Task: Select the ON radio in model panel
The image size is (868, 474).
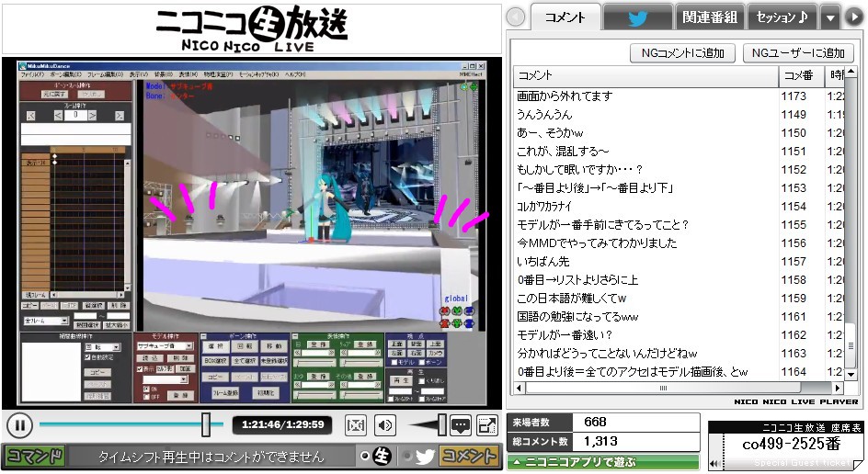Action: 146,389
